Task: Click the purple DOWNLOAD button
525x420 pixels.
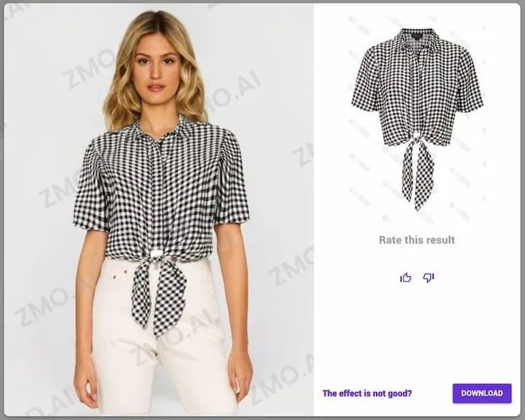Action: (x=482, y=393)
